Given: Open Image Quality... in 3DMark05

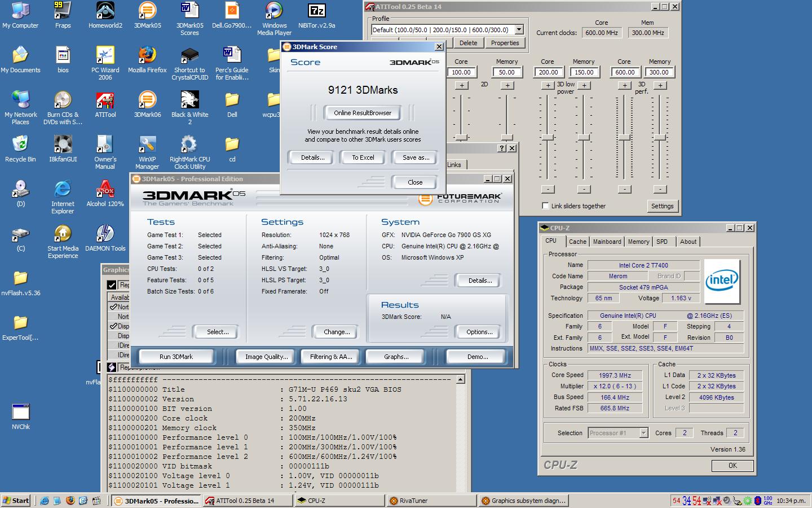Looking at the screenshot, I should coord(266,357).
